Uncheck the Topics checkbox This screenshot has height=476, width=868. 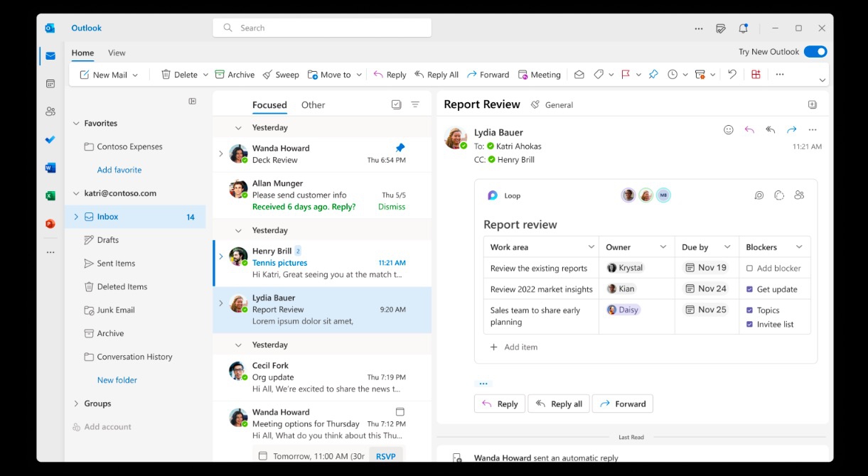click(750, 310)
